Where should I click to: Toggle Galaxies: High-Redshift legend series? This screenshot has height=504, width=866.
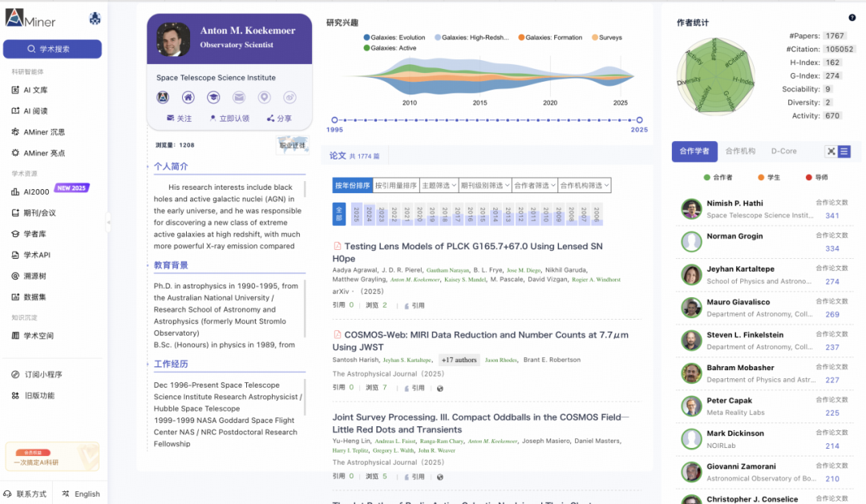pyautogui.click(x=471, y=38)
